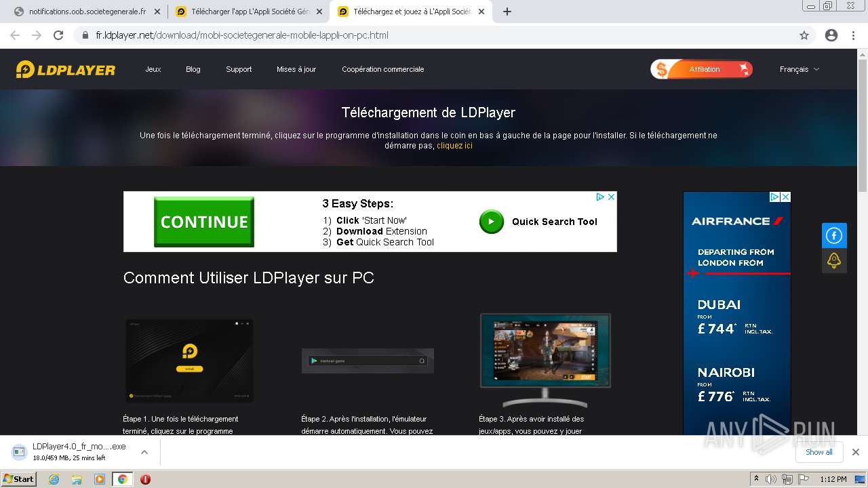The height and width of the screenshot is (488, 868).
Task: Close the Télécharger l'app tab
Action: 319,12
